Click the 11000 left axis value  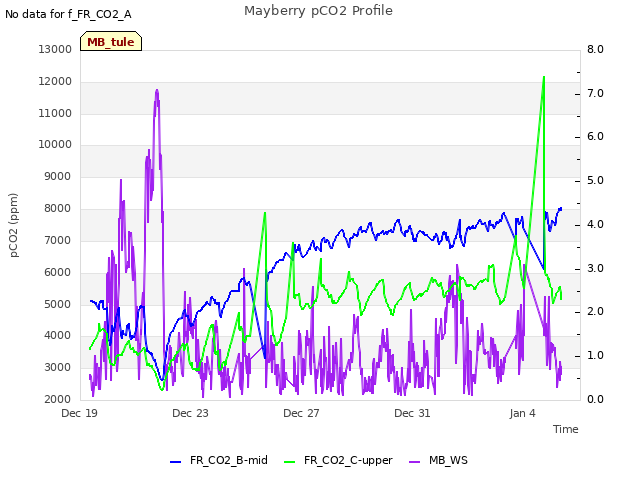[x=55, y=113]
